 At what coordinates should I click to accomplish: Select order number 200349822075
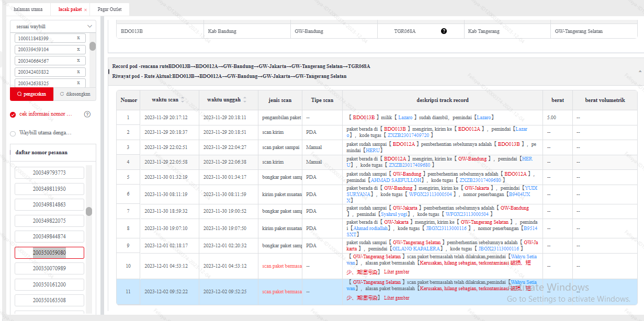tap(49, 221)
